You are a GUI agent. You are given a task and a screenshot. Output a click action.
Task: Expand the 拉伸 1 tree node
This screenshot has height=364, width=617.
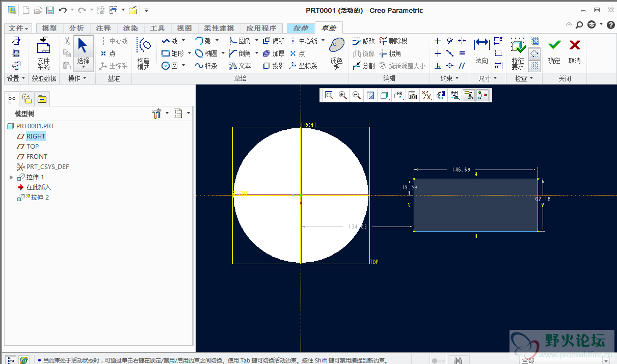pyautogui.click(x=12, y=177)
